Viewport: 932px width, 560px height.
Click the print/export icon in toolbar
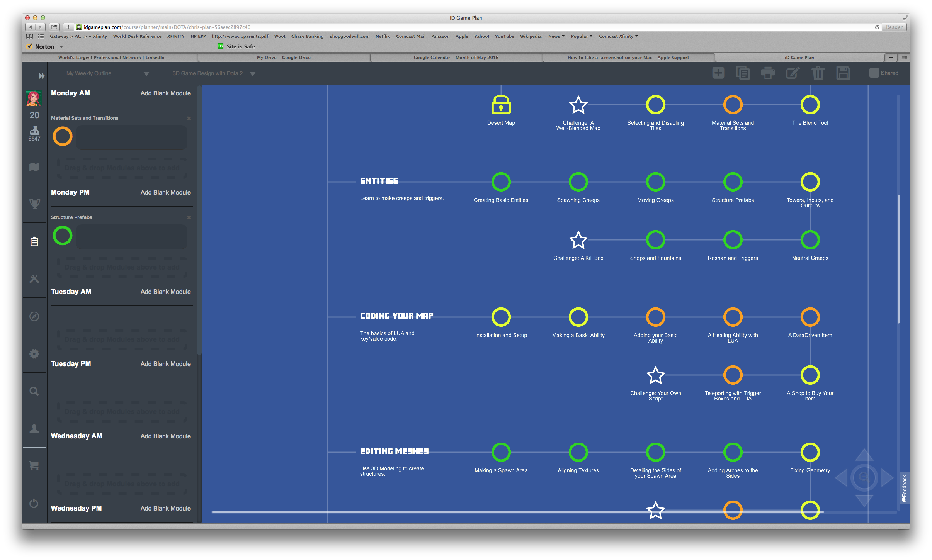pyautogui.click(x=767, y=73)
